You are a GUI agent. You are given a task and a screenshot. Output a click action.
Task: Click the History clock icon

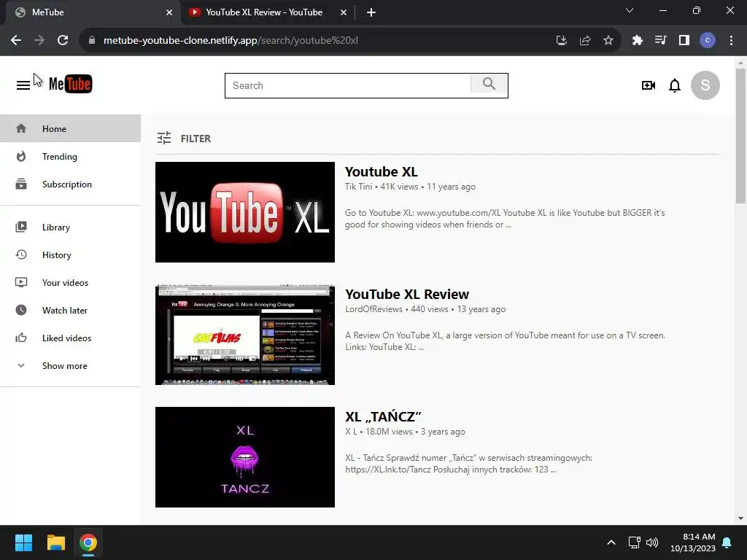tap(21, 254)
